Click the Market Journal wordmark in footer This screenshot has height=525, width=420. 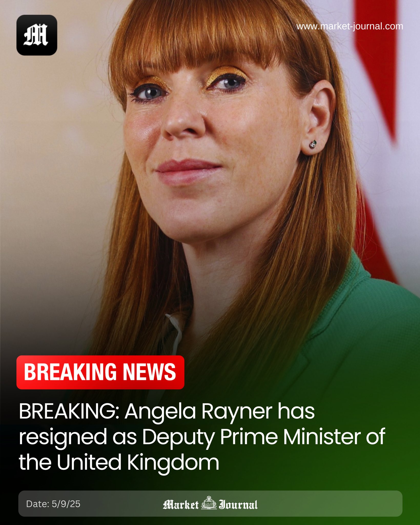[210, 504]
